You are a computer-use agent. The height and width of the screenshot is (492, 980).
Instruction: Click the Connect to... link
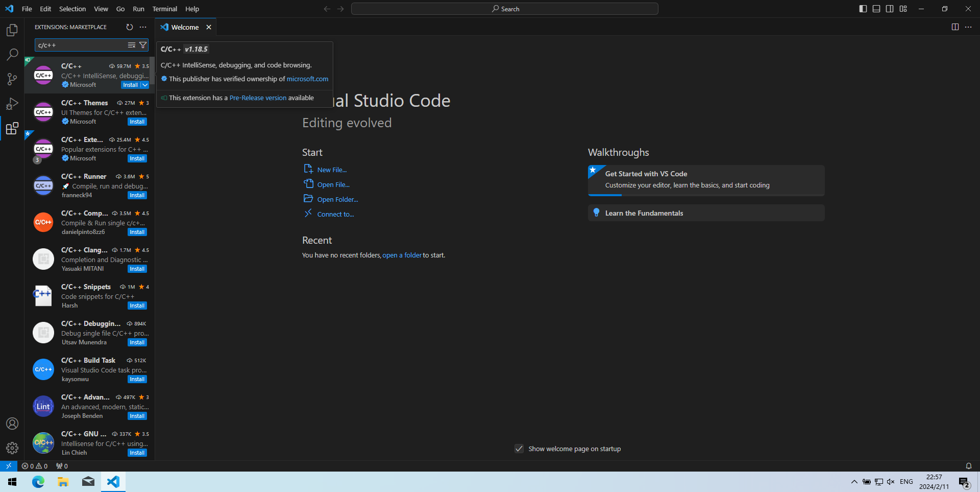(335, 214)
